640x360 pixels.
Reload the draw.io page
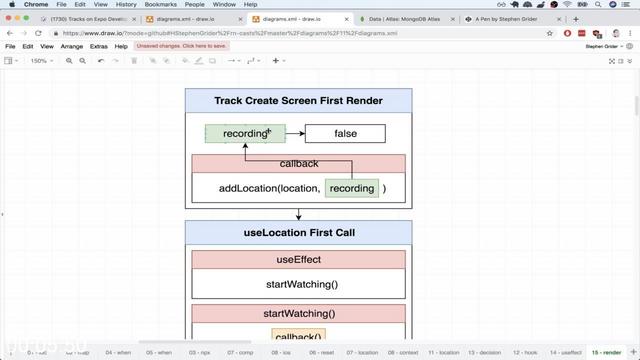pos(38,33)
